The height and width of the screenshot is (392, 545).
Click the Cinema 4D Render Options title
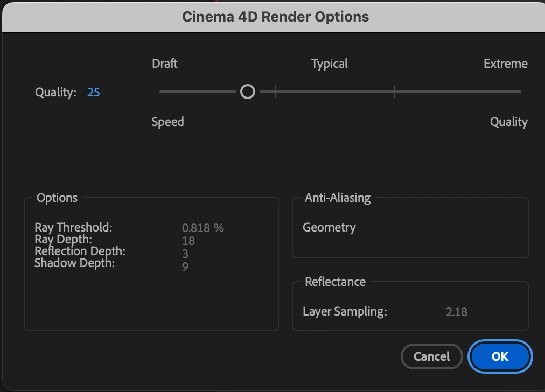[x=276, y=17]
